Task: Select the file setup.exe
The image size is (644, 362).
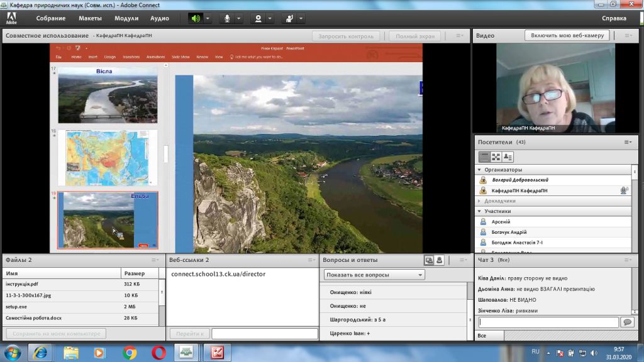Action: 80,307
